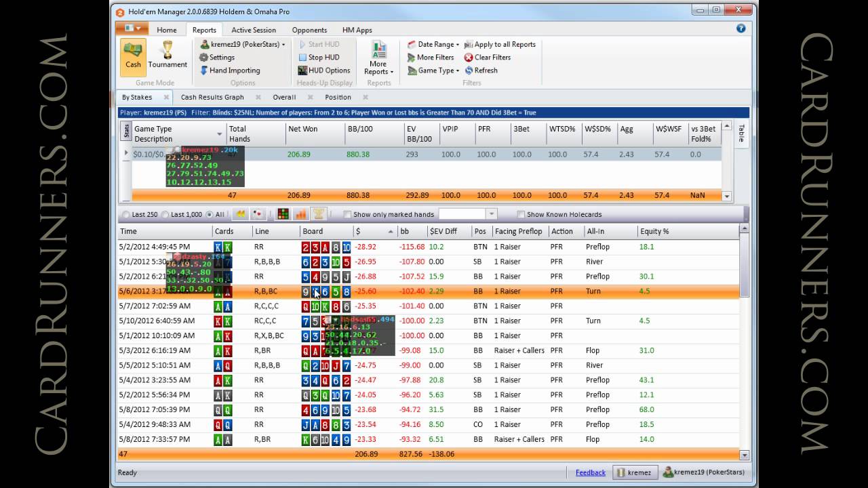Open Settings in Options group

[217, 58]
